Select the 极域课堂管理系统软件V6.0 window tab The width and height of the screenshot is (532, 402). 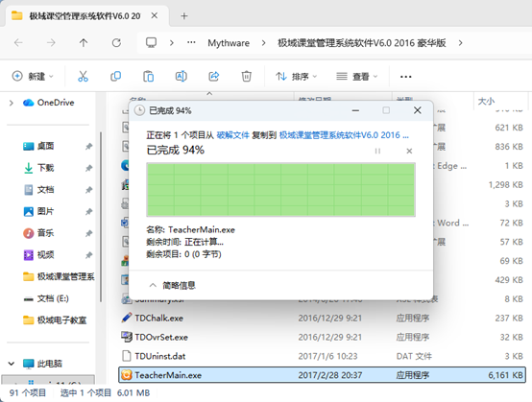pyautogui.click(x=87, y=16)
